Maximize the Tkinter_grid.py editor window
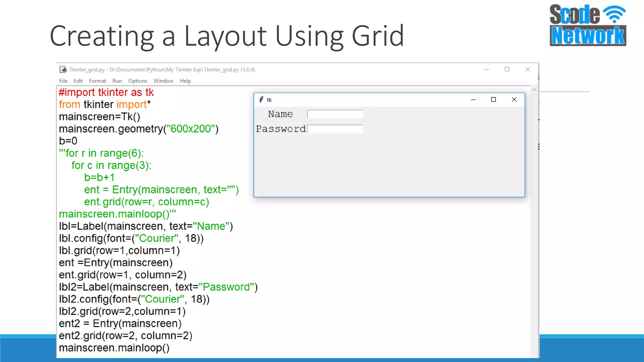Viewport: 644px width, 362px height. 507,69
